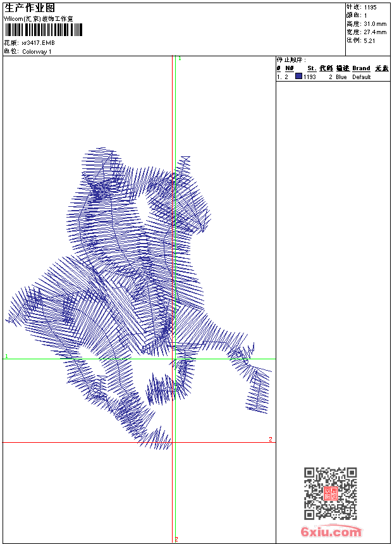The width and height of the screenshot is (392, 544).
Task: Click the scale value '5.21'
Action: pos(369,40)
